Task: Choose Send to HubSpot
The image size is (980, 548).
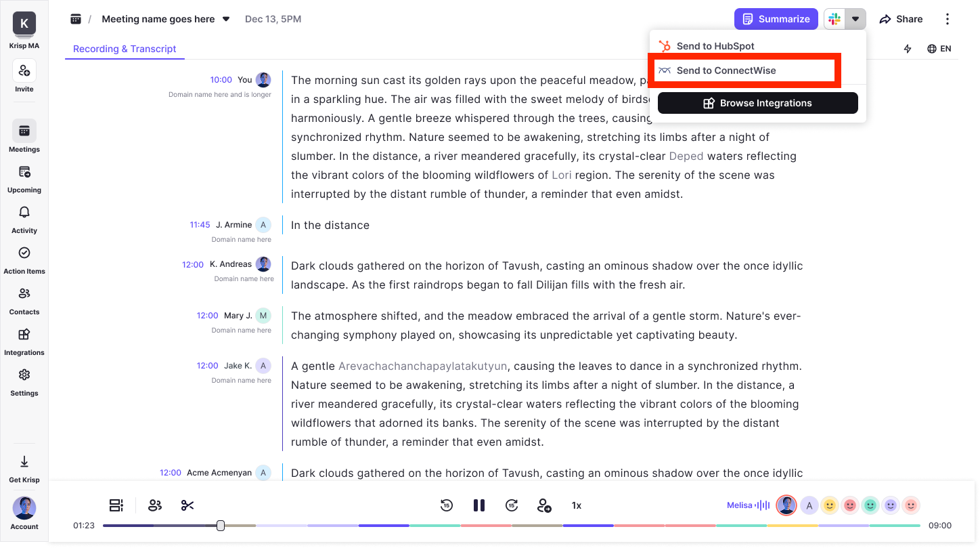Action: tap(715, 46)
